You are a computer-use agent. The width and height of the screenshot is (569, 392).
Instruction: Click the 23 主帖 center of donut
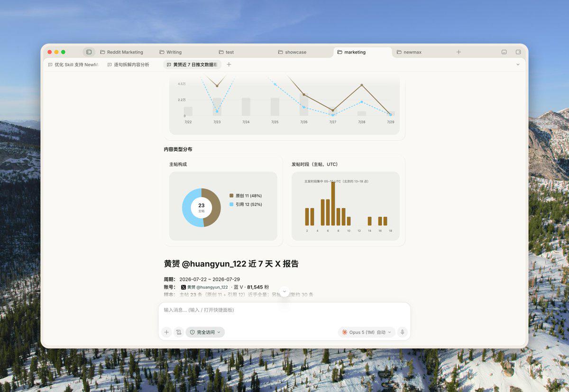(x=202, y=208)
